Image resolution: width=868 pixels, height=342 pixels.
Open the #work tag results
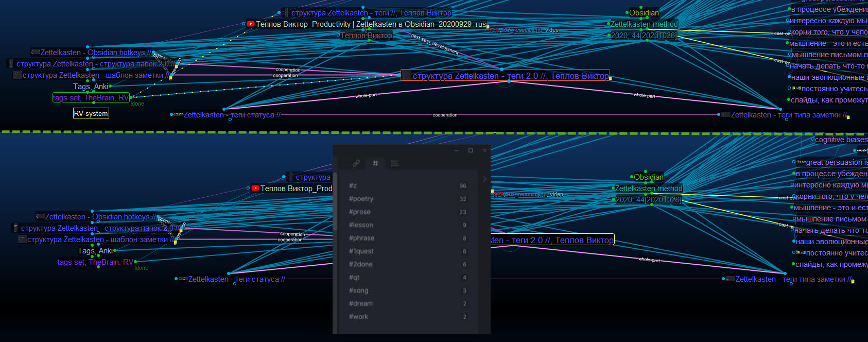tap(359, 317)
